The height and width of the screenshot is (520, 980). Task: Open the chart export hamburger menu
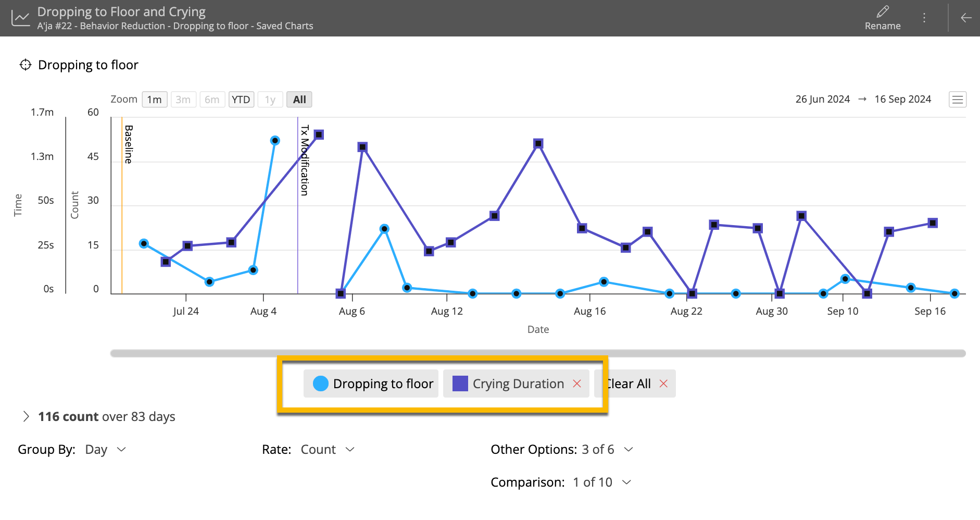coord(958,99)
